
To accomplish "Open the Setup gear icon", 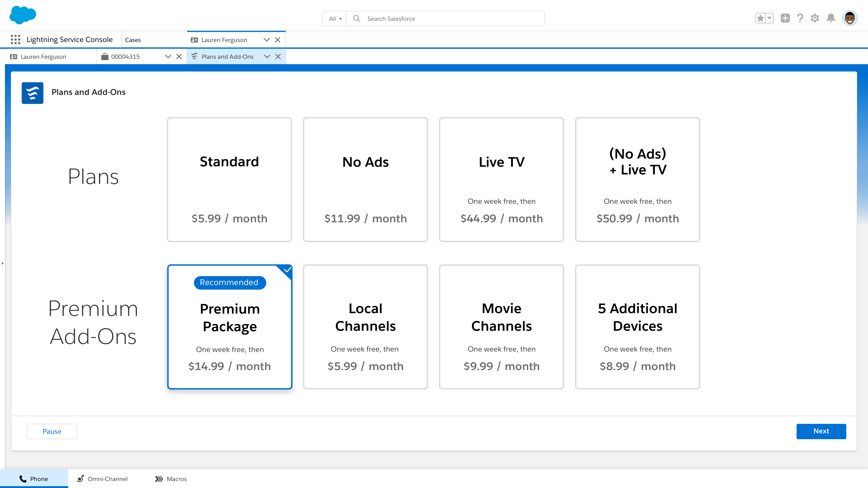I will coord(815,18).
